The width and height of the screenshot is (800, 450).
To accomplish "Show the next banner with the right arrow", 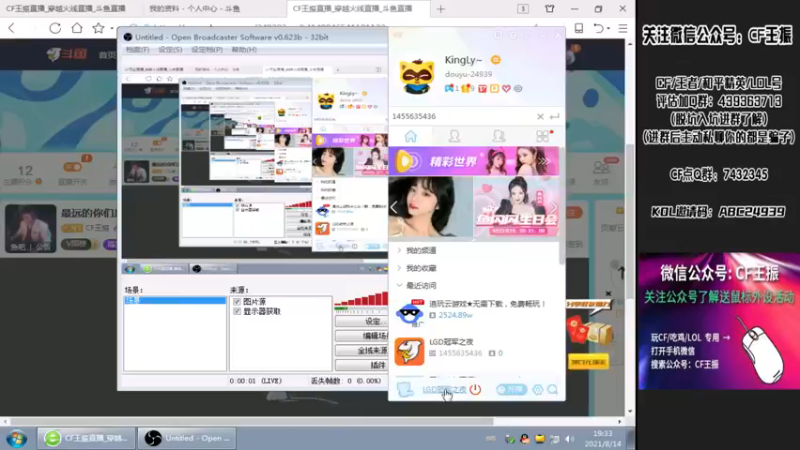I will click(x=554, y=207).
